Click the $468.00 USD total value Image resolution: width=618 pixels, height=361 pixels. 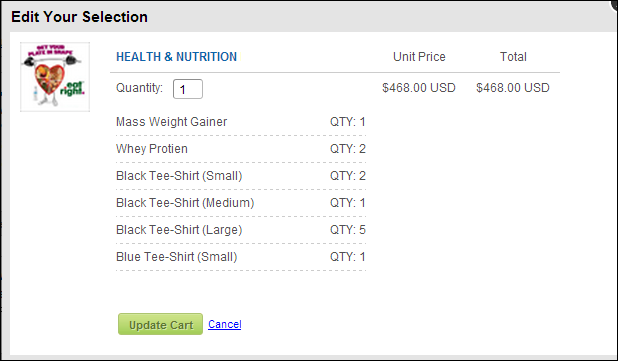click(513, 87)
